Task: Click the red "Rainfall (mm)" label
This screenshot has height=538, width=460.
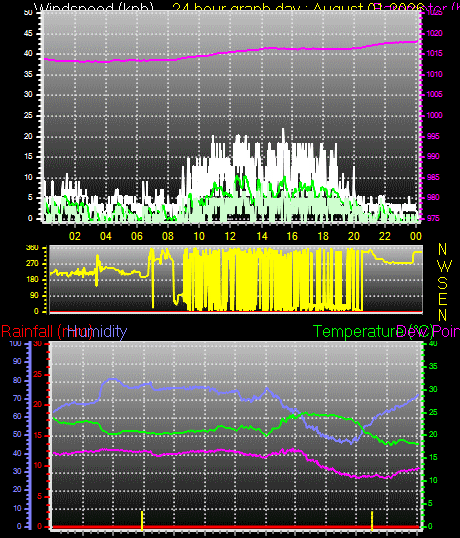Action: pos(47,331)
